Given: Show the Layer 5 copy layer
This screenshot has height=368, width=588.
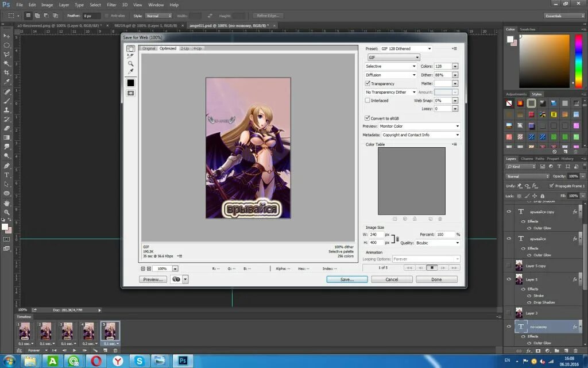Looking at the screenshot, I should (509, 266).
